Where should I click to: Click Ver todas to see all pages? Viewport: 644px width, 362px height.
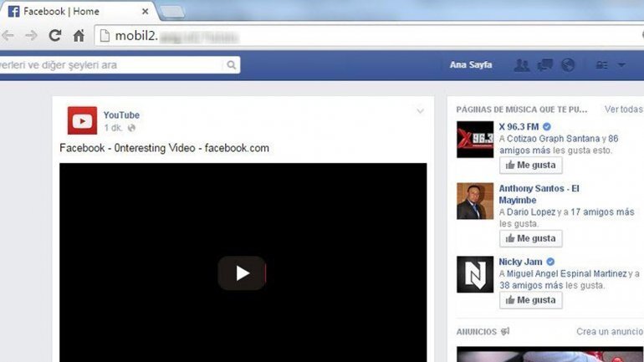(x=623, y=110)
